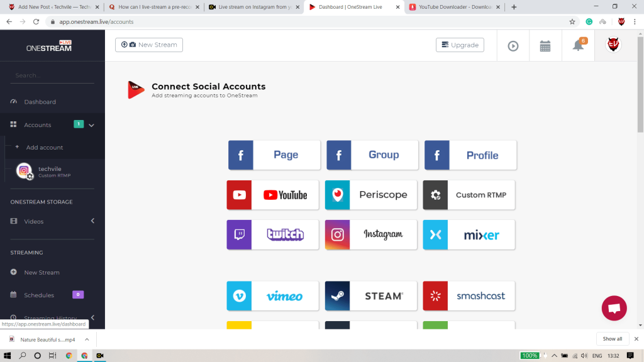Click the OneStream Live logo
The height and width of the screenshot is (362, 644).
pos(49,46)
